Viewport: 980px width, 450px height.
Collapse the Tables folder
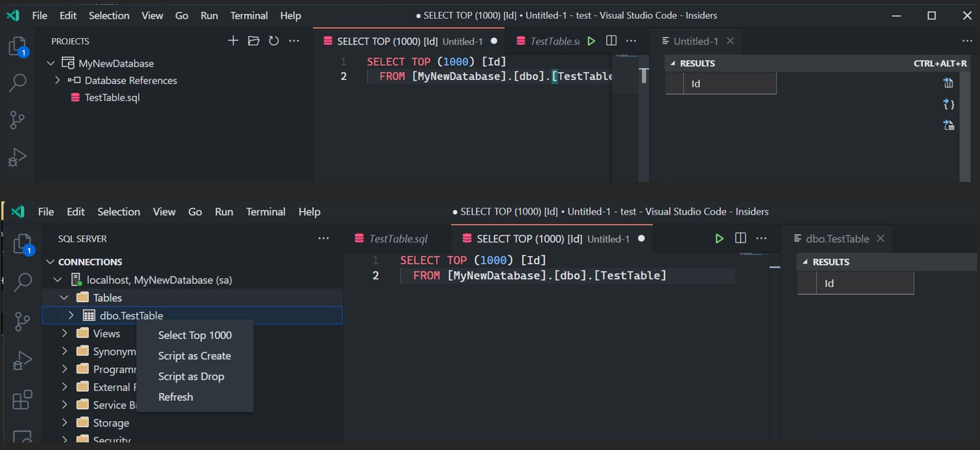pos(65,297)
